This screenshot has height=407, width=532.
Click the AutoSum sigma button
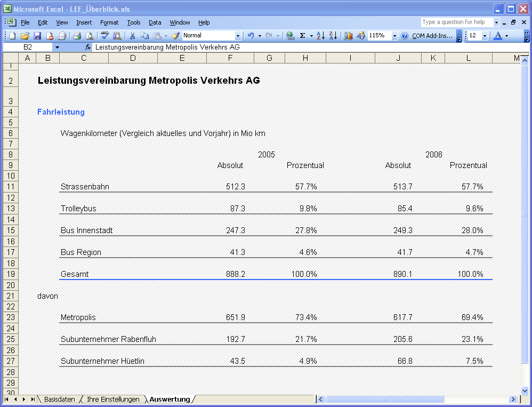[x=303, y=36]
